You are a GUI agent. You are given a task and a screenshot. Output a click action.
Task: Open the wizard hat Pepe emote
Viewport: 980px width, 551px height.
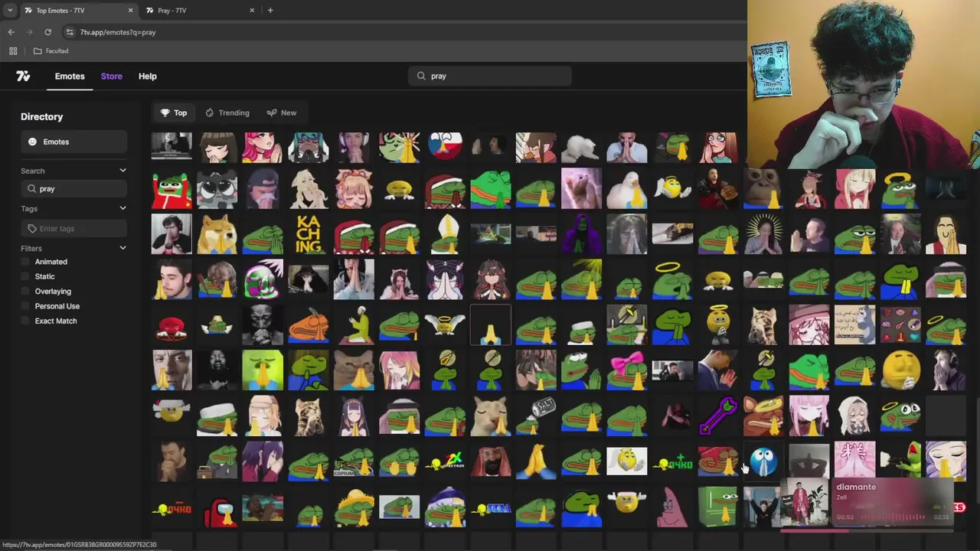[445, 508]
